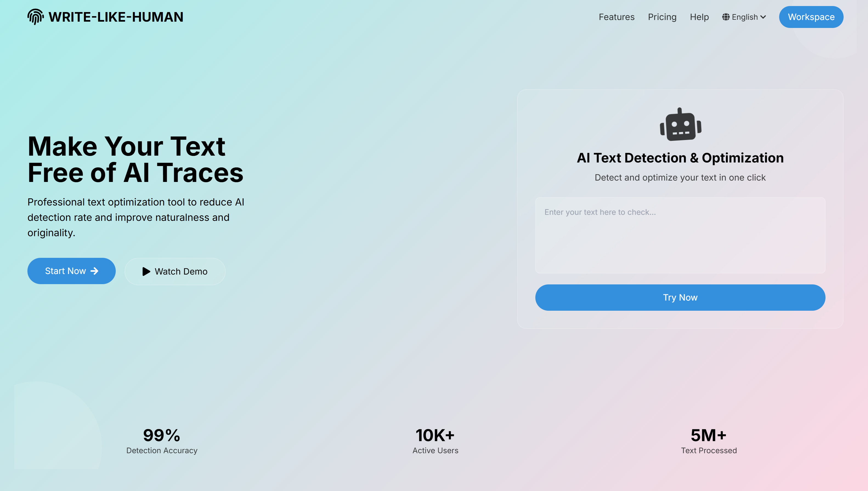This screenshot has height=491, width=868.
Task: Open the Help menu link
Action: pos(699,17)
